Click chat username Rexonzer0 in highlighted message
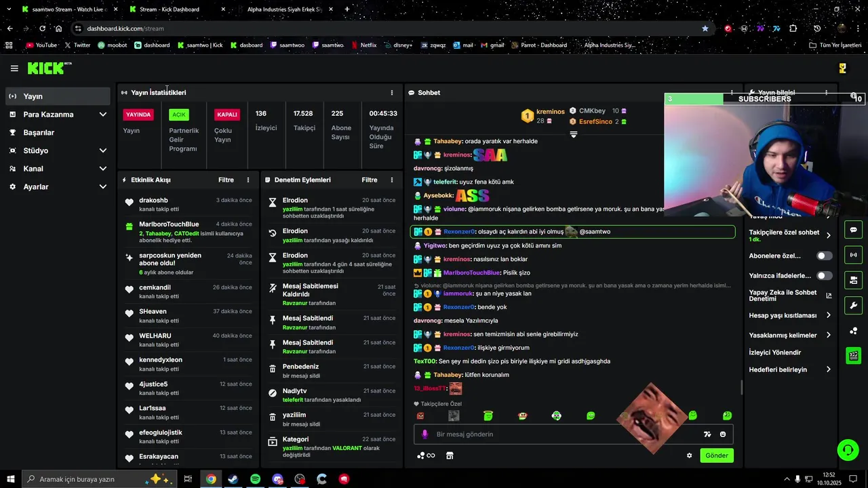Image resolution: width=868 pixels, height=488 pixels. point(459,232)
